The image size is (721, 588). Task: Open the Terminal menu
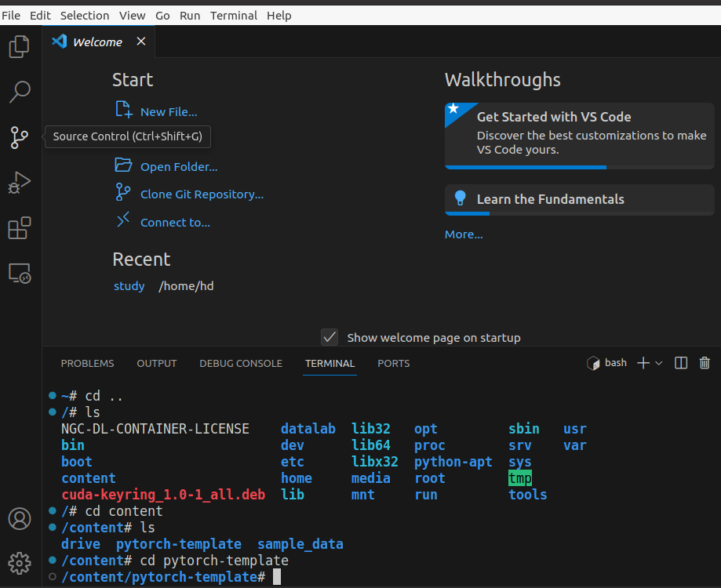pos(234,16)
